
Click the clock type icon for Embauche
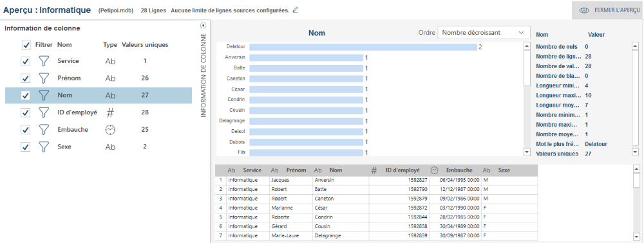(x=110, y=130)
